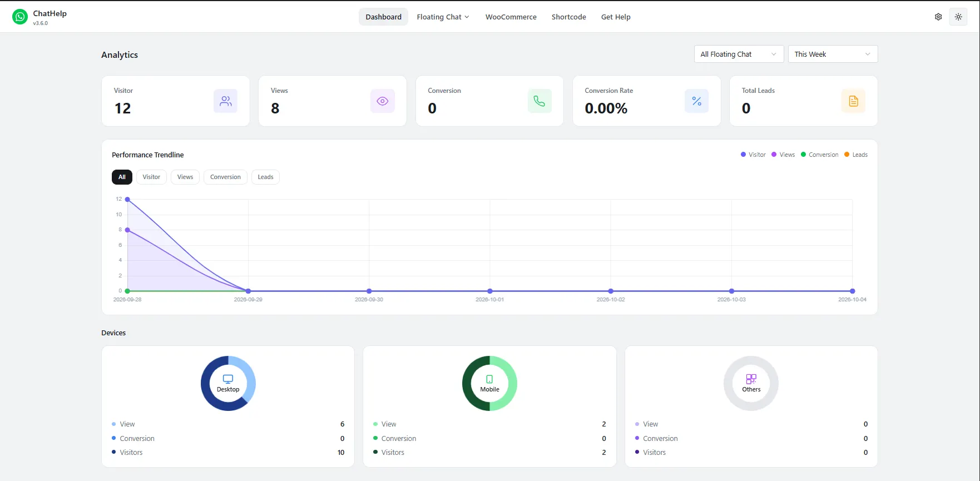Click the Views data point at 8

127,230
